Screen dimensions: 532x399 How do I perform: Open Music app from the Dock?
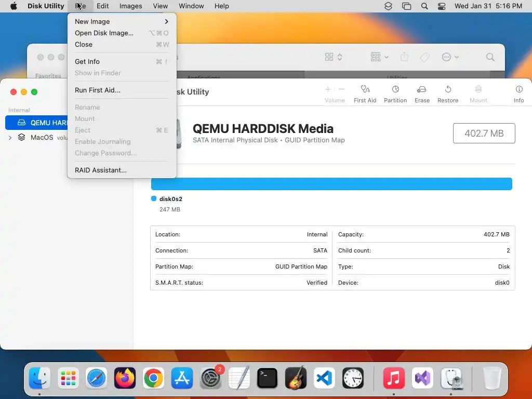point(394,378)
